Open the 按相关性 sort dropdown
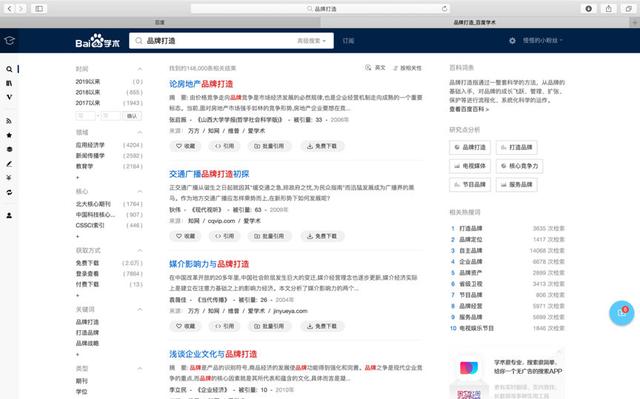The width and height of the screenshot is (640, 399). pyautogui.click(x=407, y=68)
